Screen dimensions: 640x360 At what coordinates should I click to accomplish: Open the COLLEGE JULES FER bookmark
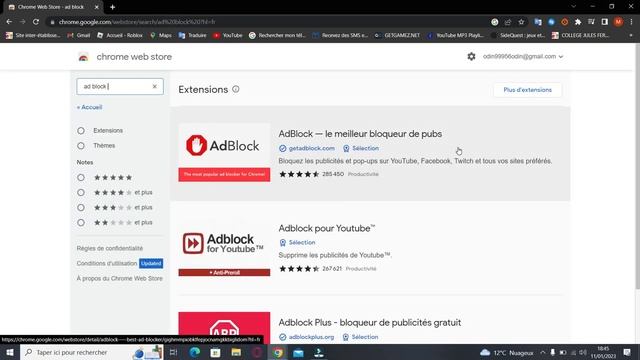pyautogui.click(x=580, y=36)
